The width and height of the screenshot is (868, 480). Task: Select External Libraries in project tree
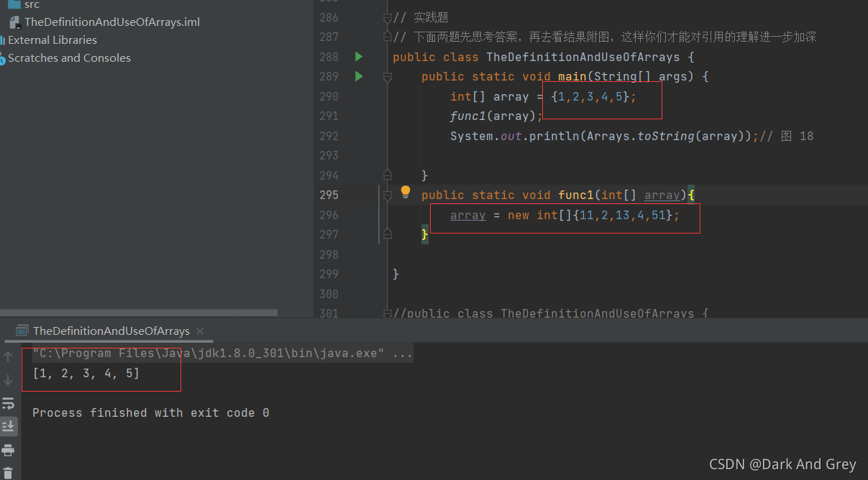point(52,40)
